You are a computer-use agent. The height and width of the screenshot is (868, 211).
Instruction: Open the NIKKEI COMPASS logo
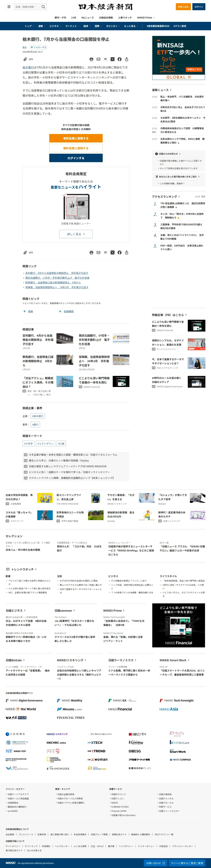point(180,760)
